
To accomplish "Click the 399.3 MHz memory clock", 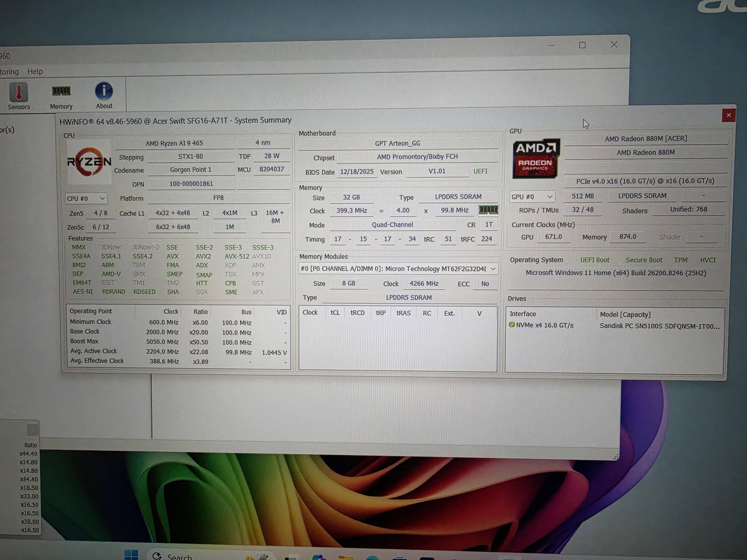I will click(352, 211).
